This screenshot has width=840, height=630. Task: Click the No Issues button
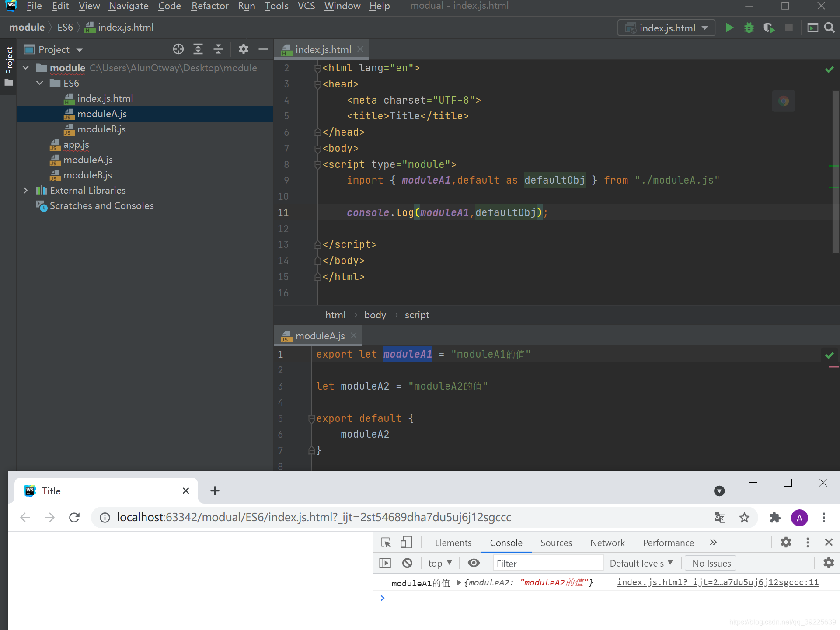coord(711,563)
